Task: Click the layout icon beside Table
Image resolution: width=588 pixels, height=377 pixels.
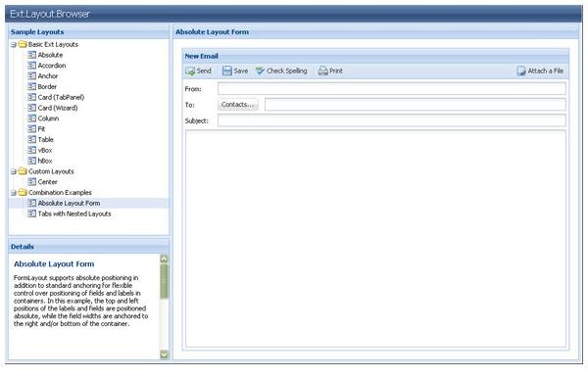Action: point(32,139)
